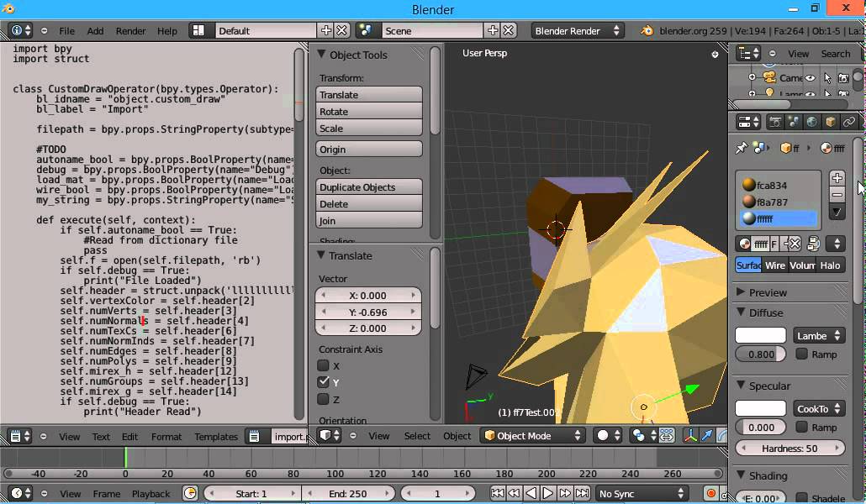This screenshot has width=866, height=504.
Task: Switch material type to Halo
Action: pyautogui.click(x=830, y=265)
